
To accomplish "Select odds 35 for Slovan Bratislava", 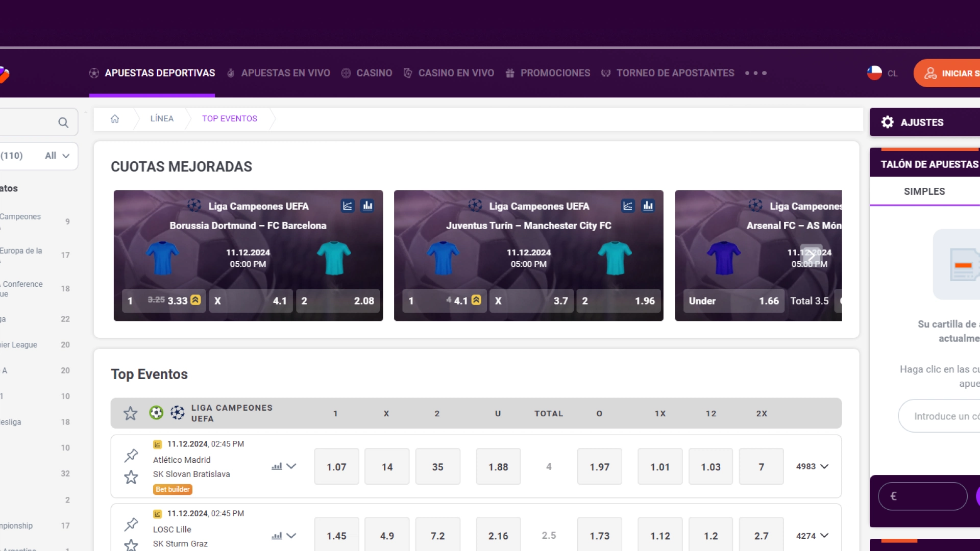I will point(437,466).
